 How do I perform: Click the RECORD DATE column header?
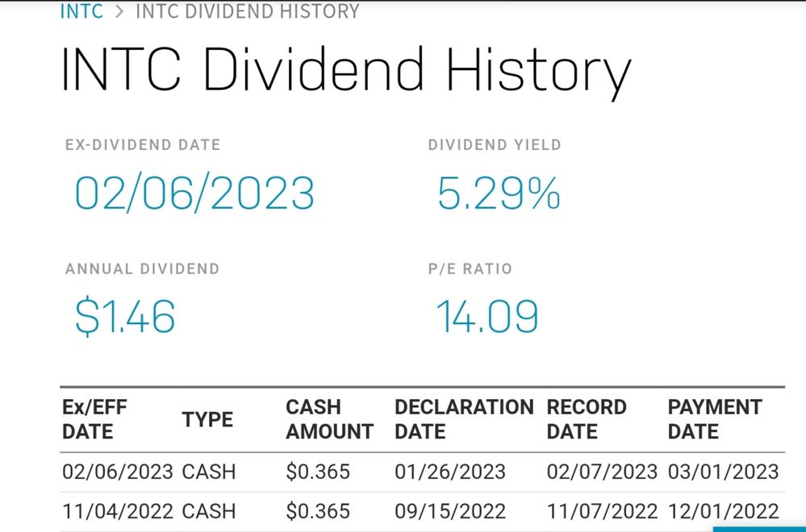pyautogui.click(x=587, y=419)
